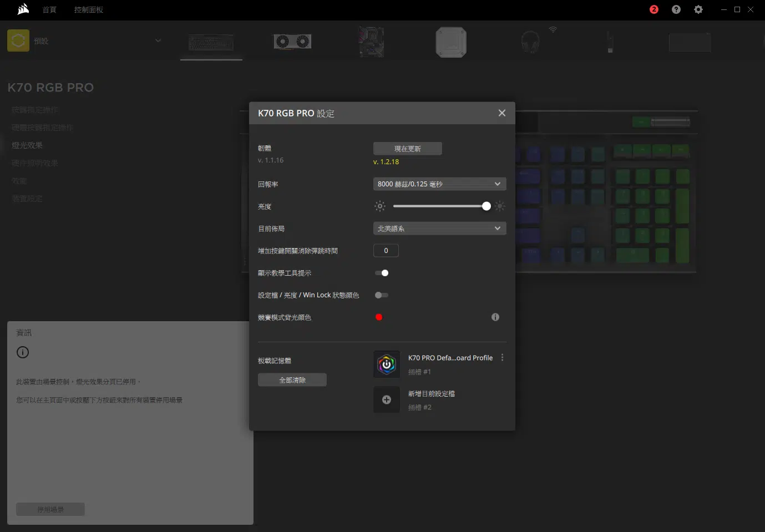Click 現在更新 firmware update button
Screen dimensions: 765x532
(407, 149)
